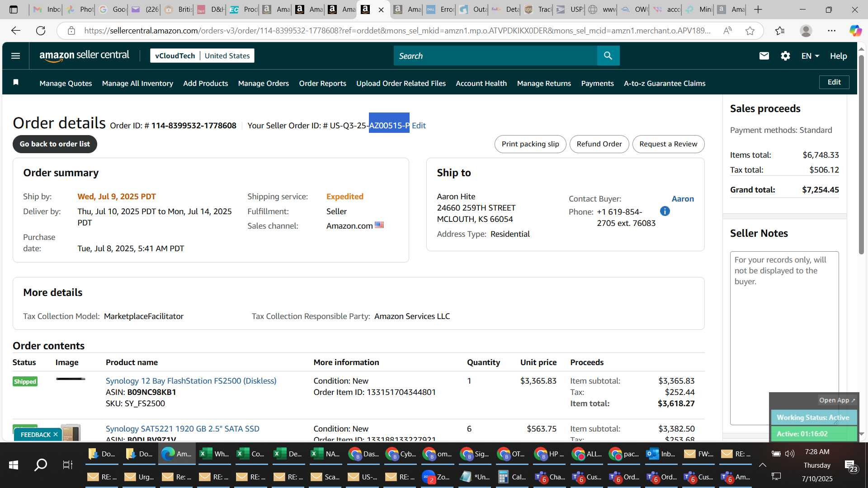Open Manage All Inventory

[137, 83]
